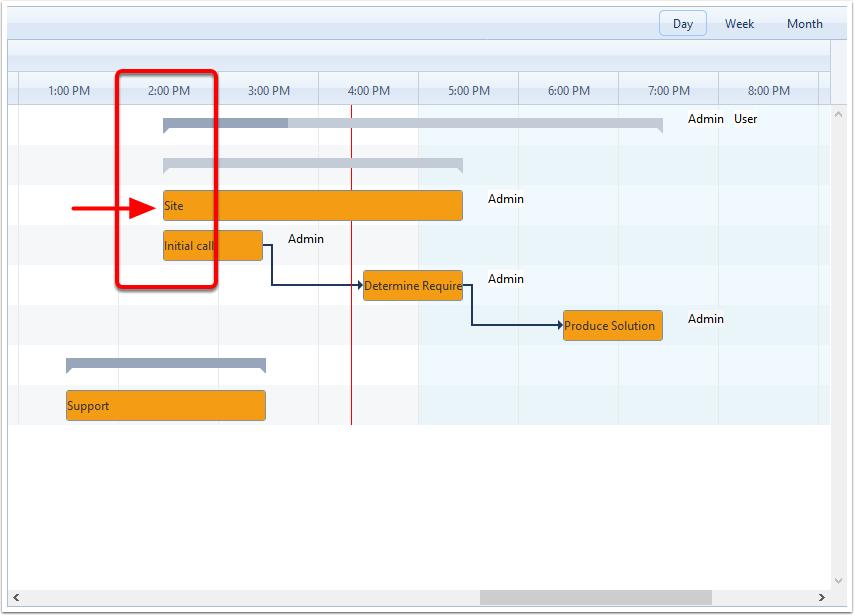Click the 4:00 PM time header

point(369,90)
